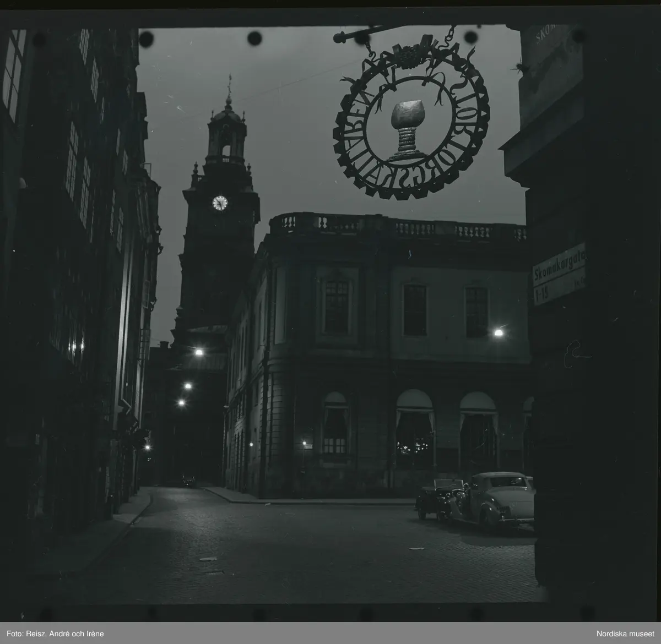Select the weather vane on the tower spire
This screenshot has height=644, width=661.
pos(230,84)
